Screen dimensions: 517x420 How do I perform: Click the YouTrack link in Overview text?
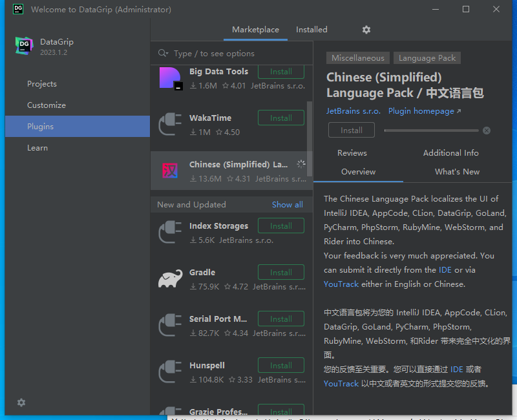(x=341, y=284)
